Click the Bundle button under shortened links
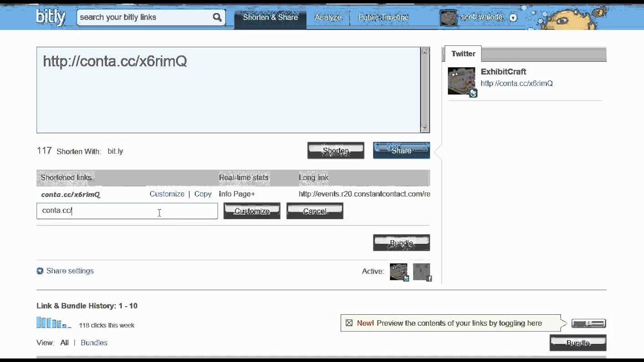This screenshot has height=362, width=644. pyautogui.click(x=401, y=243)
